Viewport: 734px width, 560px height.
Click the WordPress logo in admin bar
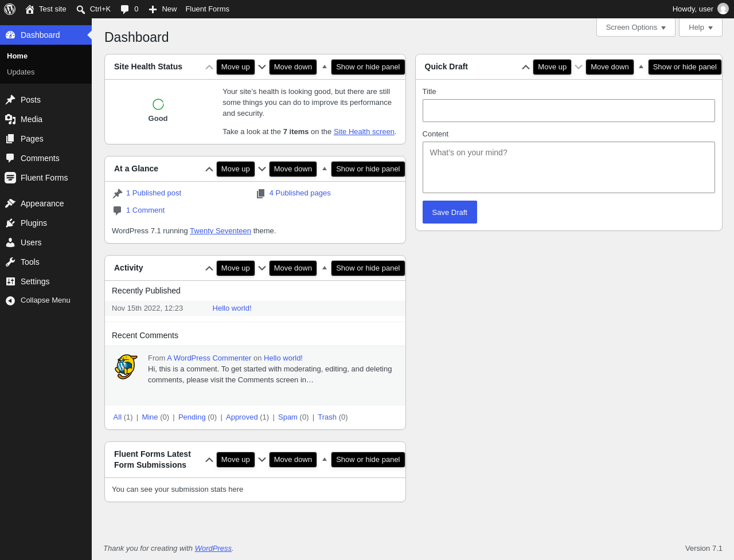click(x=10, y=9)
